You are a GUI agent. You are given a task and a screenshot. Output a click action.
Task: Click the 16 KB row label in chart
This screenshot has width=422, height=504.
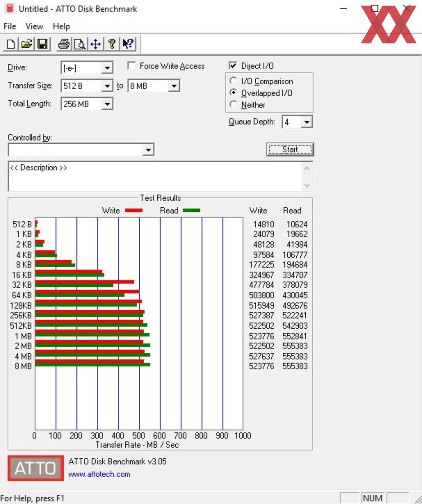tap(21, 275)
